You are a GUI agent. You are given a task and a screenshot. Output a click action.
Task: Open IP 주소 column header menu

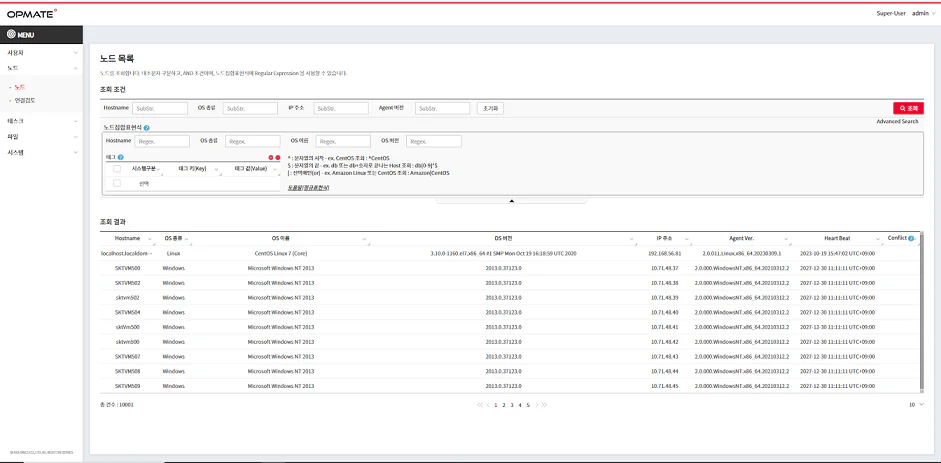(688, 239)
